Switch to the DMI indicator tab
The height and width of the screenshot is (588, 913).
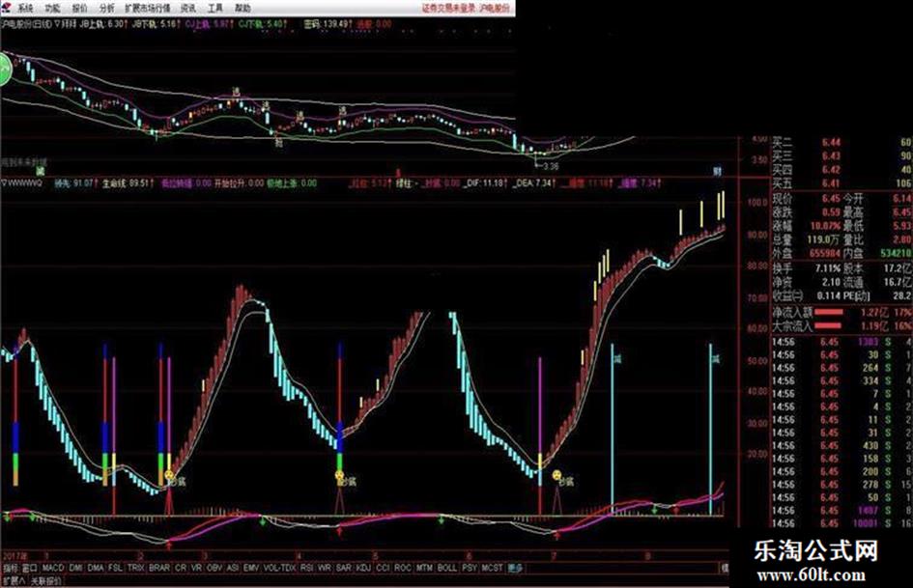coord(75,567)
